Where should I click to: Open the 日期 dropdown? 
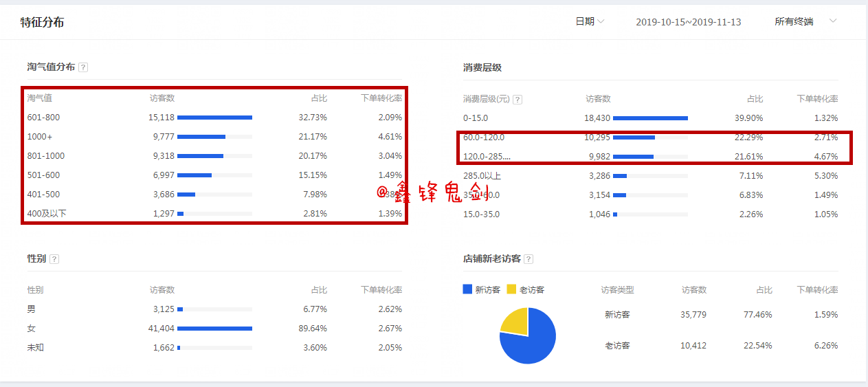(590, 22)
